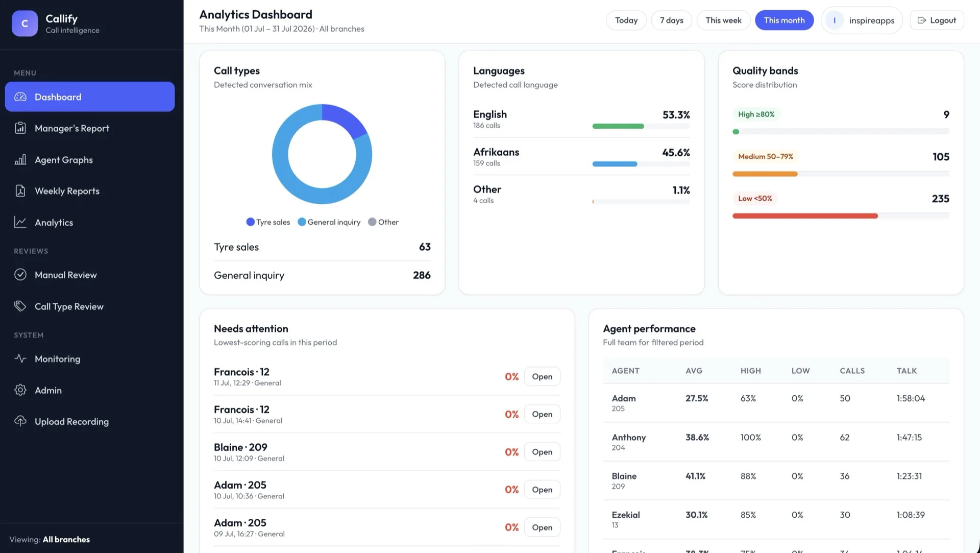Click the Agent Graphs bar chart icon
Screen dimensions: 980x553
[x=20, y=160]
